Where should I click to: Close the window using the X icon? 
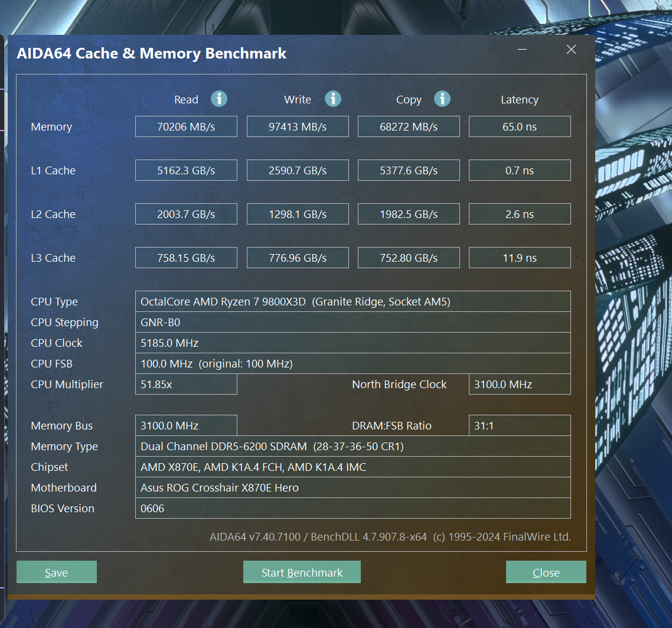click(571, 49)
